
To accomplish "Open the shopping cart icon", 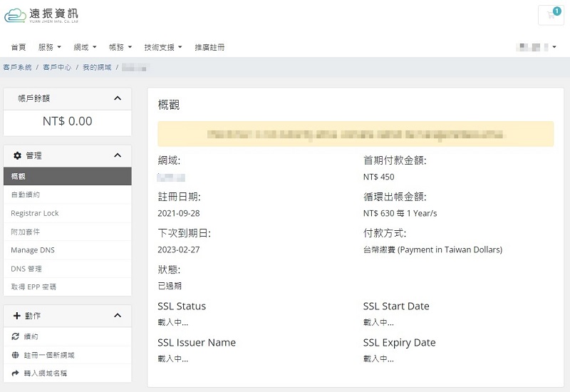I will coord(551,15).
